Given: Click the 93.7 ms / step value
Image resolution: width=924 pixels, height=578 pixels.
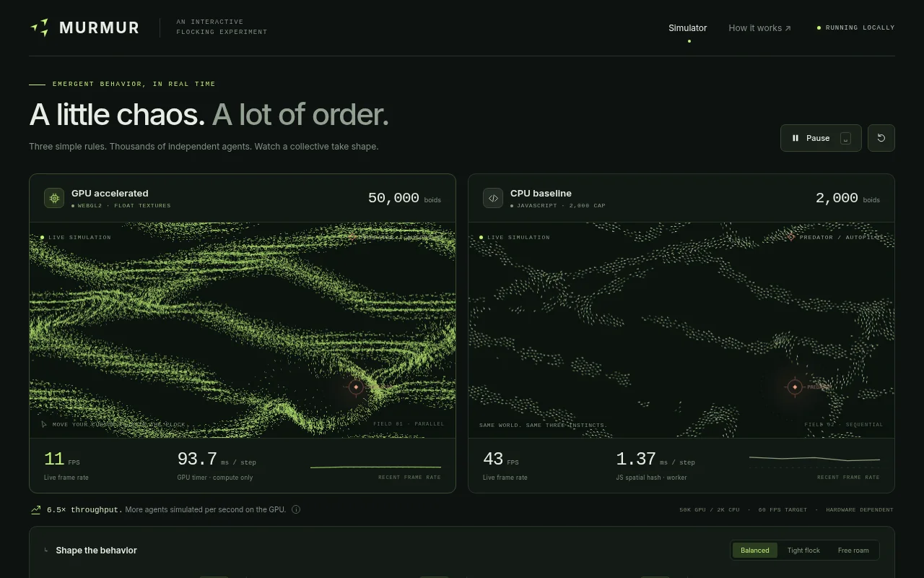Looking at the screenshot, I should [217, 460].
